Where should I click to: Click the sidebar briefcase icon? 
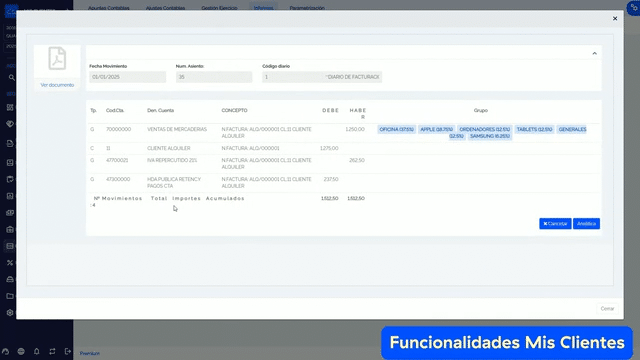pos(10,229)
